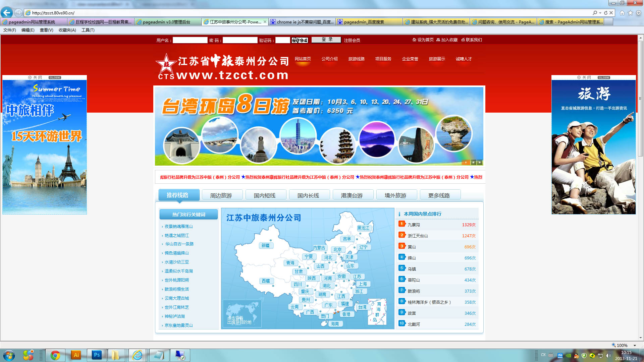Viewport: 644px width, 362px height.
Task: Switch to the 港澳台游 tab
Action: click(352, 195)
